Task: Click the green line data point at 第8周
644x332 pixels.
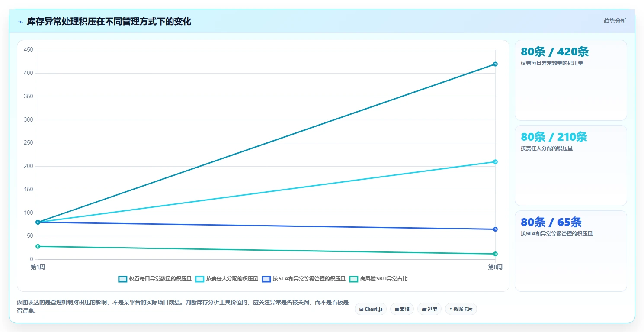Action: 495,254
